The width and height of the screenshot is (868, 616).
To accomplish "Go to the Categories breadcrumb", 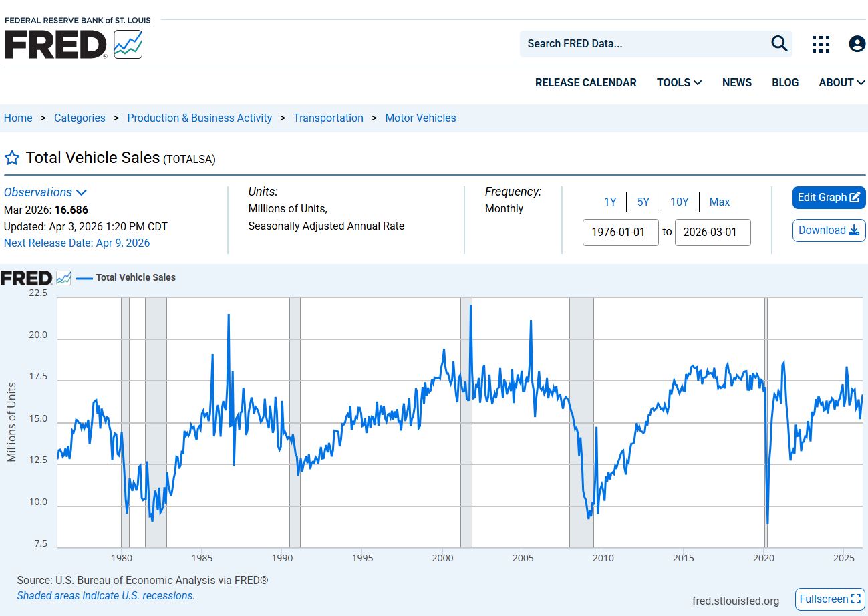I will pyautogui.click(x=80, y=118).
